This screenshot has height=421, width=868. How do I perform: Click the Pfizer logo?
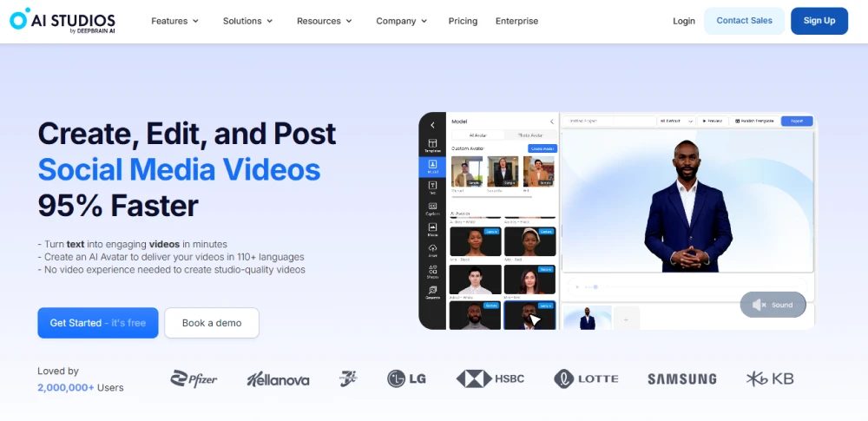194,378
